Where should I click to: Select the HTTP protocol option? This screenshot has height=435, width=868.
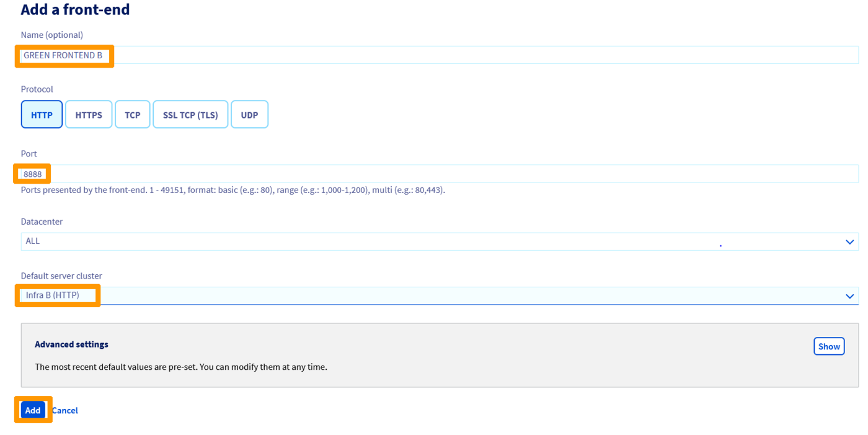click(x=42, y=114)
